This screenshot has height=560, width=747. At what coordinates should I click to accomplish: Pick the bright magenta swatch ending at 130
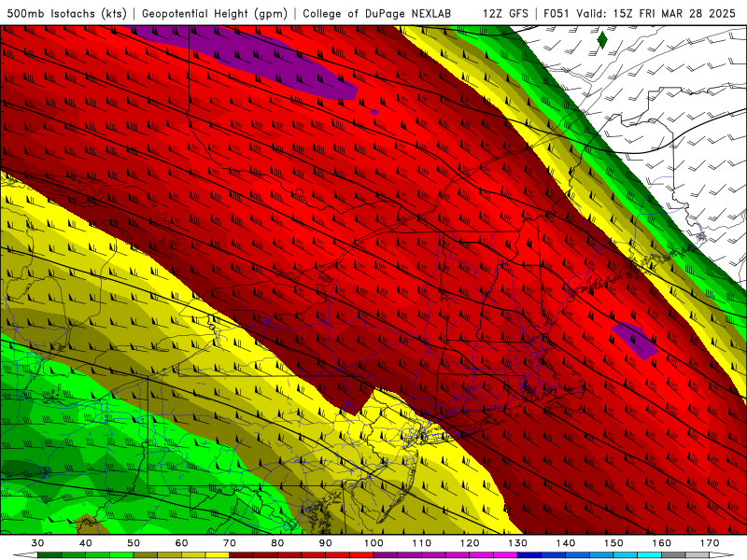(505, 555)
